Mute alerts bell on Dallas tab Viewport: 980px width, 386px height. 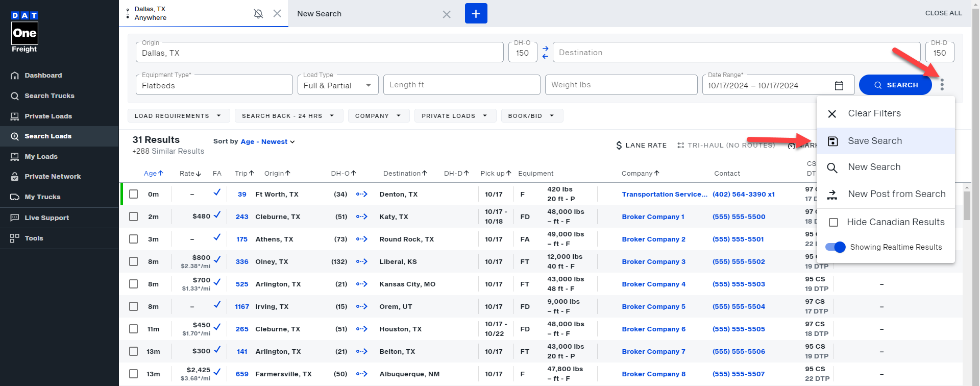pyautogui.click(x=258, y=14)
